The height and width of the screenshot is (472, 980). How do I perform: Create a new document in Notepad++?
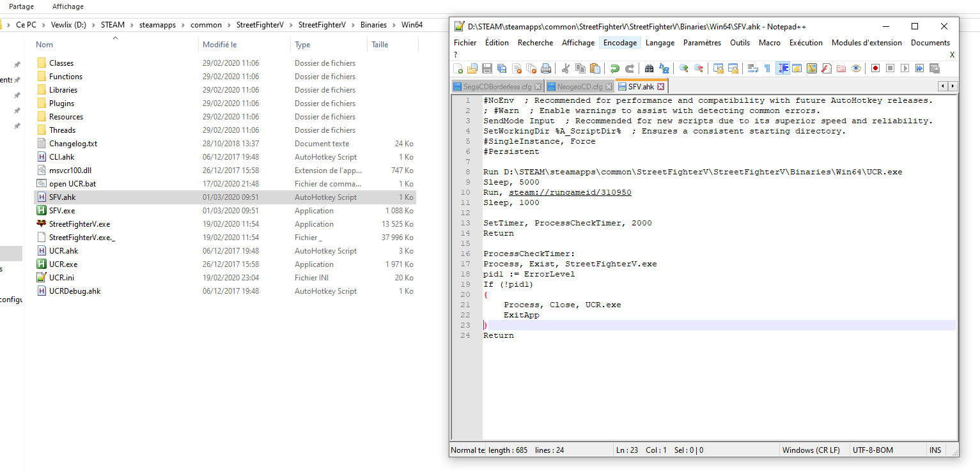[x=458, y=68]
